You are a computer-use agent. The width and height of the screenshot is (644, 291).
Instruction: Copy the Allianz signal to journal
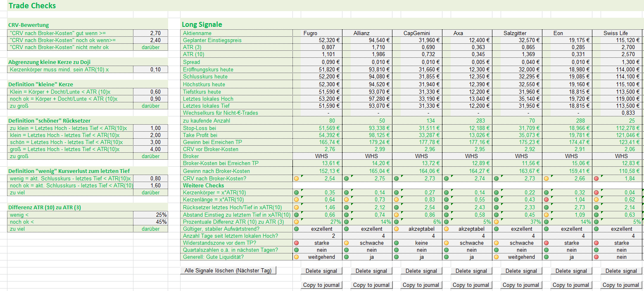pos(371,285)
